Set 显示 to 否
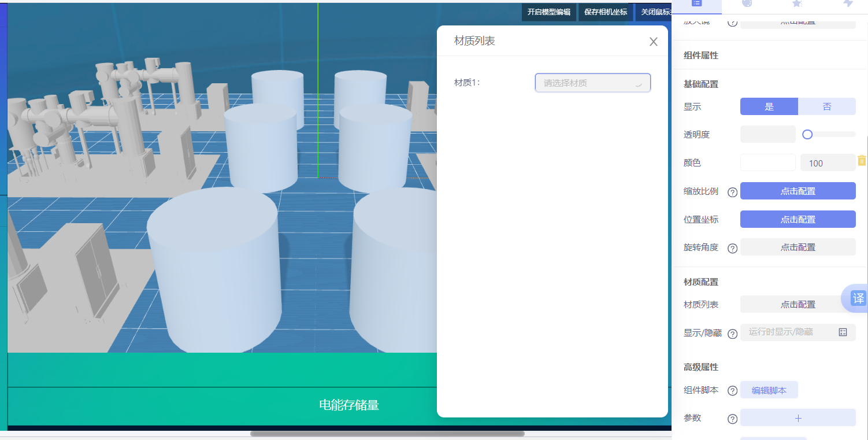The image size is (868, 440). [x=826, y=106]
